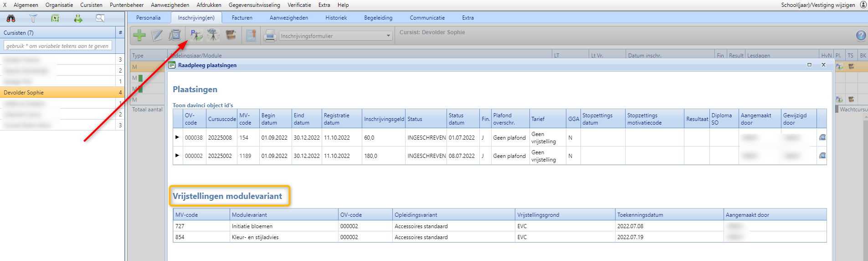Click the recycle bin delete inscription icon
The image size is (868, 261).
[175, 35]
